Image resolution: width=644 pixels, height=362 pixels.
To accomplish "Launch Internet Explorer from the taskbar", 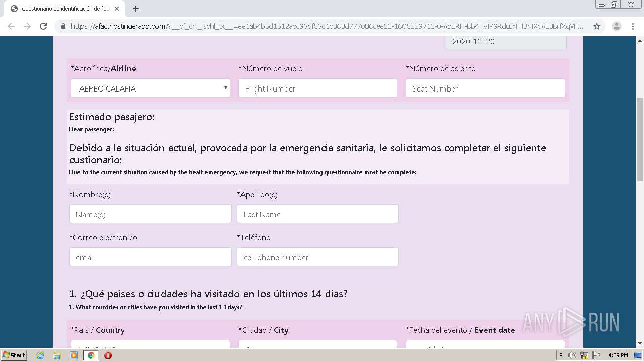I will pyautogui.click(x=40, y=355).
